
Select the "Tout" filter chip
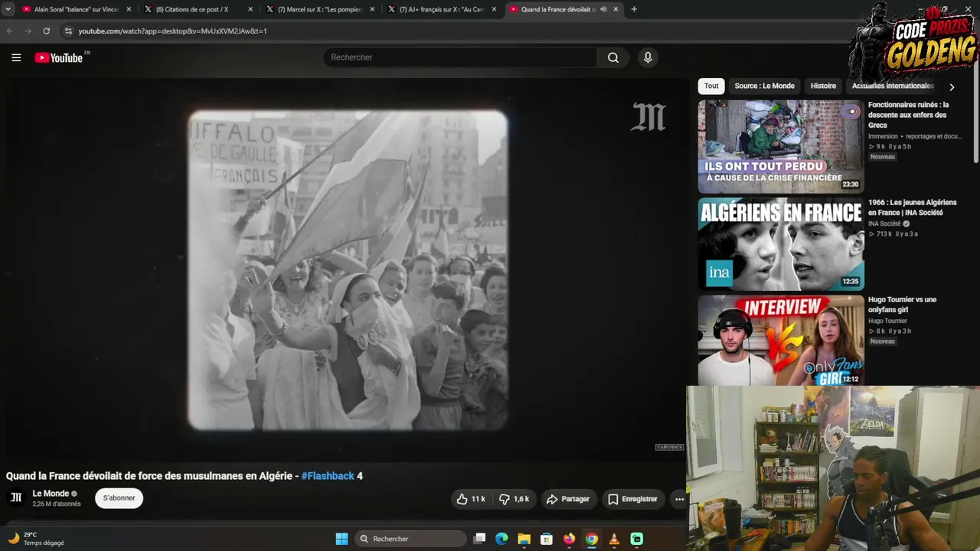click(711, 86)
